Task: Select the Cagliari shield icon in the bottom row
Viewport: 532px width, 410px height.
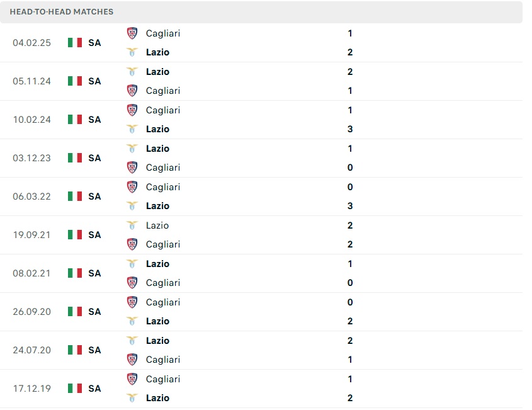Action: tap(133, 379)
